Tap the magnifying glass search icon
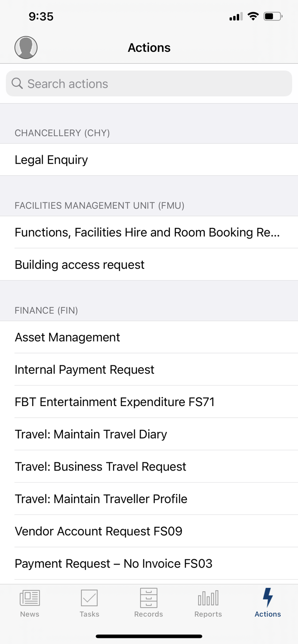Image resolution: width=298 pixels, height=644 pixels. (17, 83)
